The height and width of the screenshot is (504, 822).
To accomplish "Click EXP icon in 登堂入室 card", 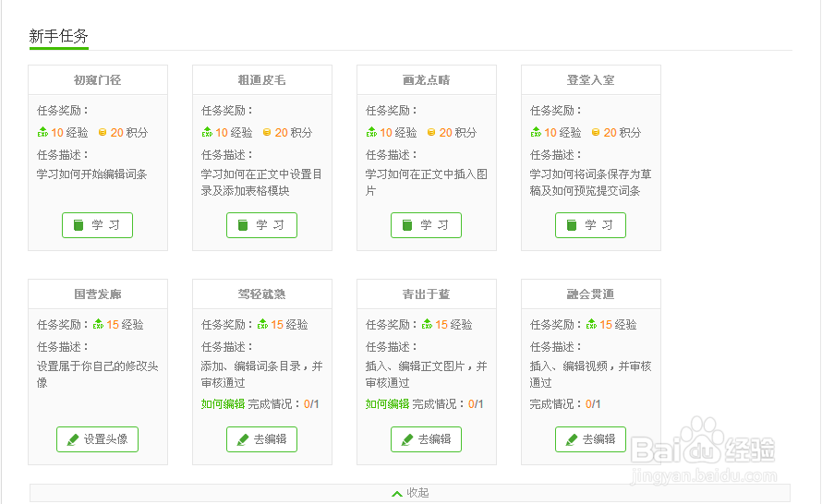I will (x=536, y=132).
